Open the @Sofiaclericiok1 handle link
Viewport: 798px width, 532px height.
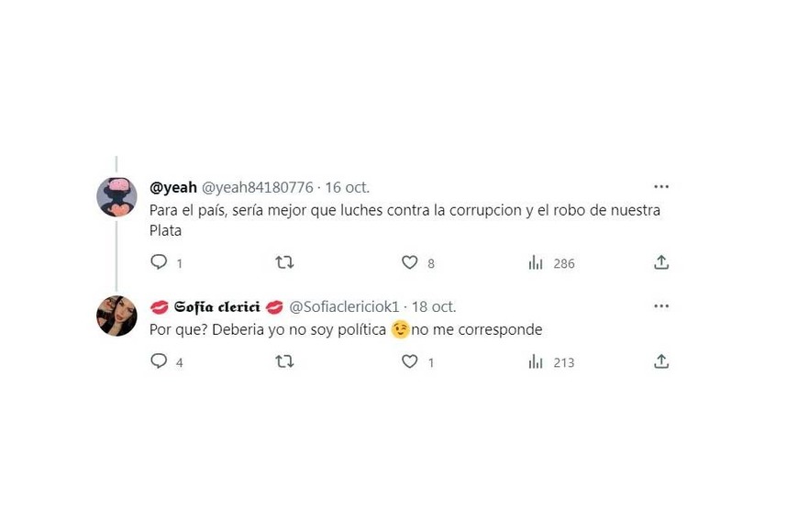(x=344, y=306)
